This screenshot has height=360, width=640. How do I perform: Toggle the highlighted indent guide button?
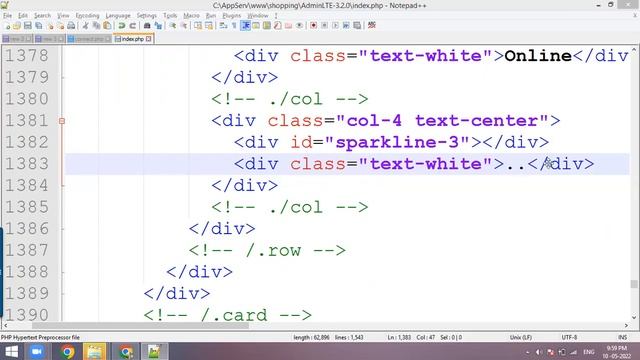[245, 26]
